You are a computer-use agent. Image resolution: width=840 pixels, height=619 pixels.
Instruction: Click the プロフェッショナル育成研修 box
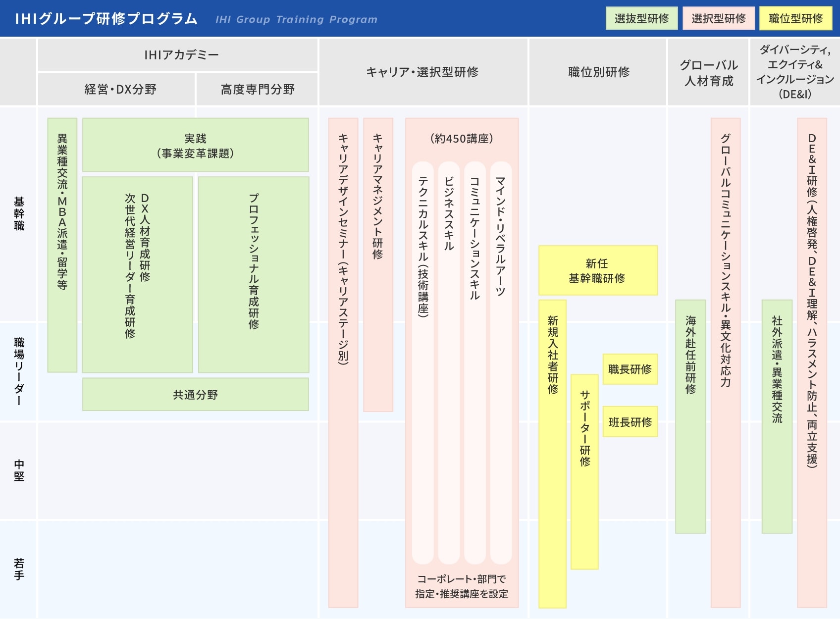[x=254, y=275]
